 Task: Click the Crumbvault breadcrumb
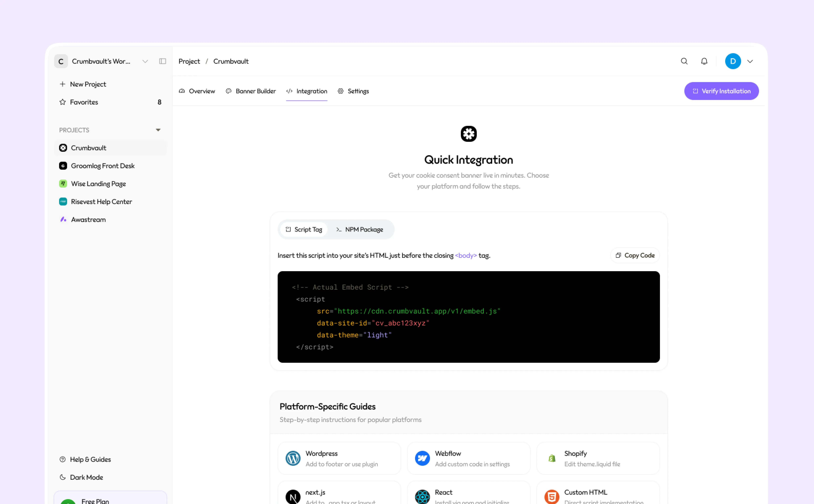pos(231,61)
